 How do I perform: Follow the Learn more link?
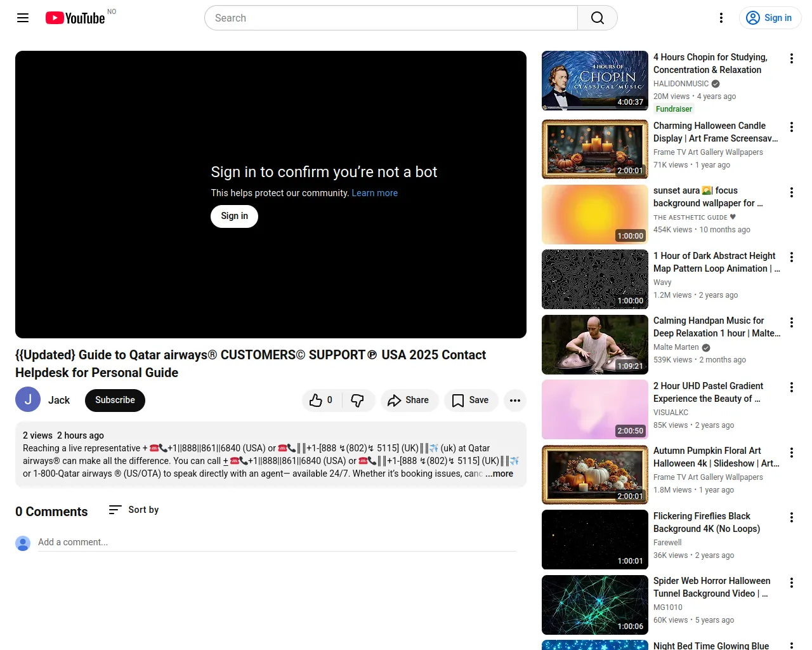click(374, 193)
